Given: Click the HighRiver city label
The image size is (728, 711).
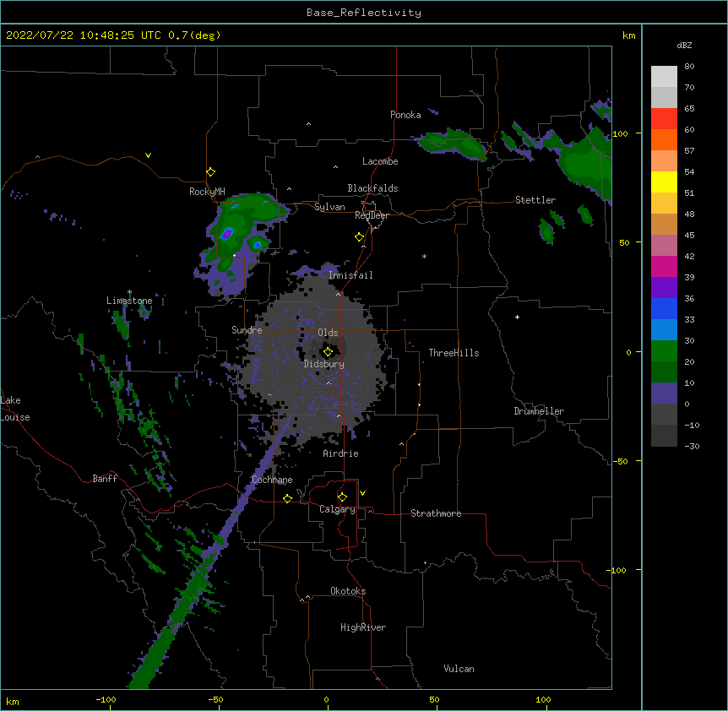Looking at the screenshot, I should [363, 627].
